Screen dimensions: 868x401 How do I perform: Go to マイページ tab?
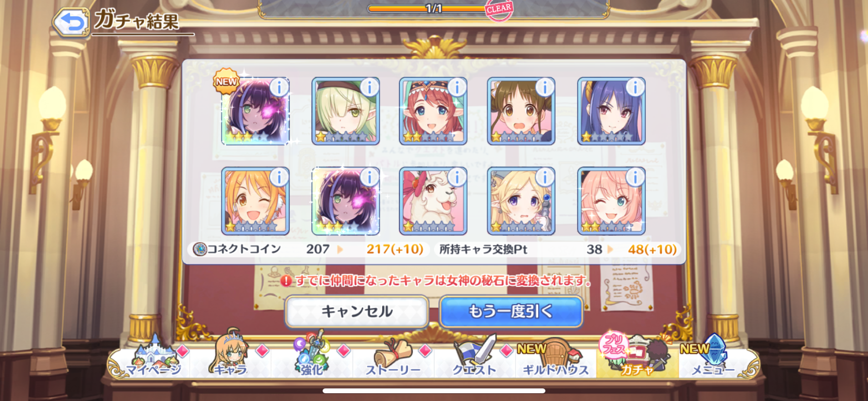(x=153, y=357)
